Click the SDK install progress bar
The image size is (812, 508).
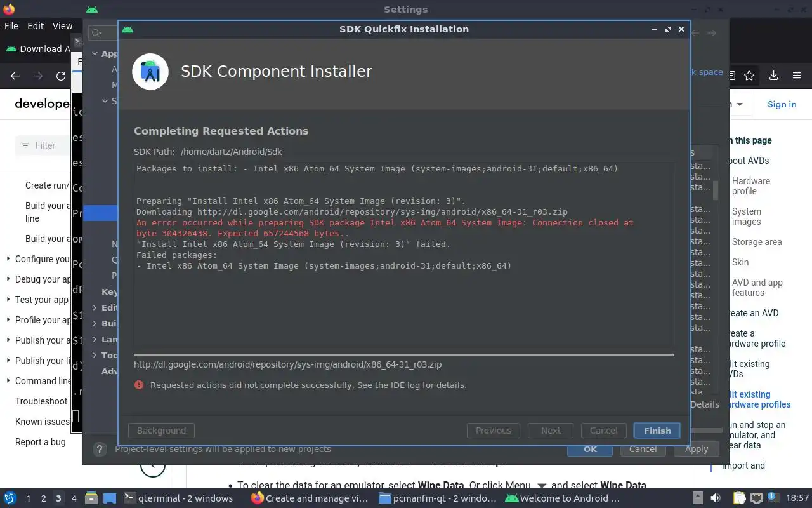[x=403, y=355]
